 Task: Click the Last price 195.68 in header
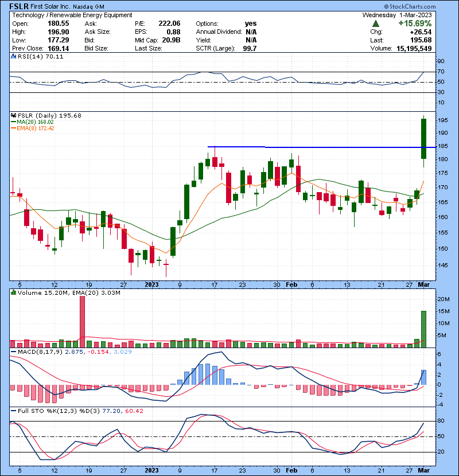tap(421, 40)
